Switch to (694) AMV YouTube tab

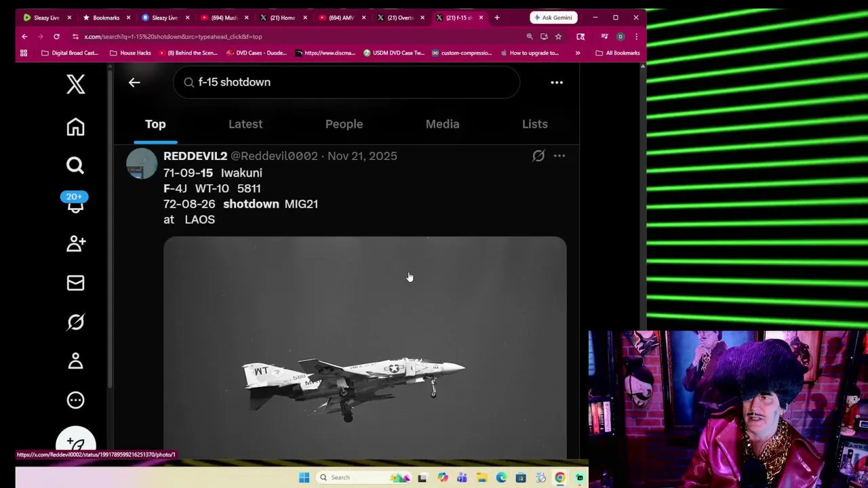pos(341,18)
